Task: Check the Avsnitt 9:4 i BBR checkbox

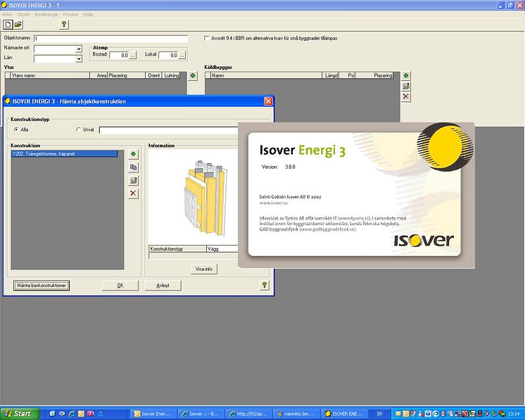Action: tap(207, 39)
